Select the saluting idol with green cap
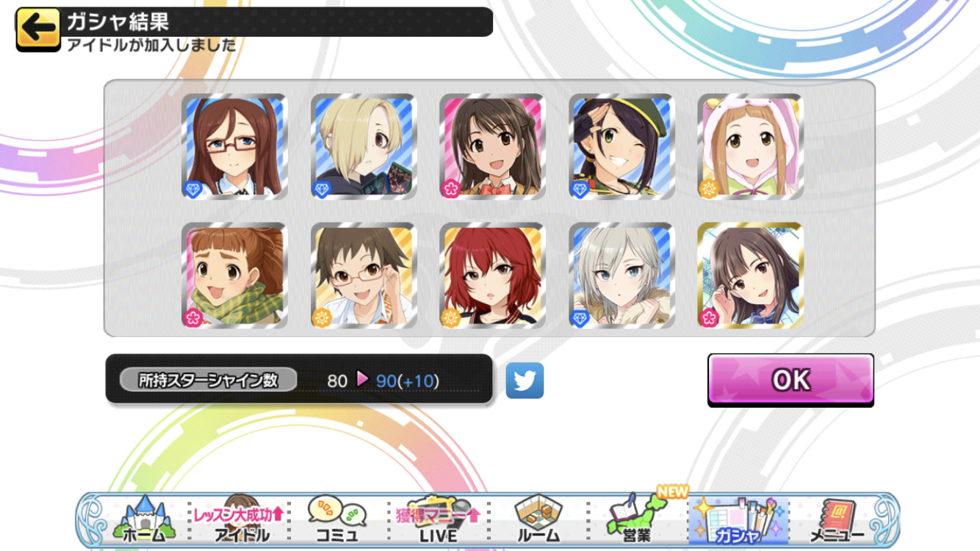980x551 pixels. 621,146
